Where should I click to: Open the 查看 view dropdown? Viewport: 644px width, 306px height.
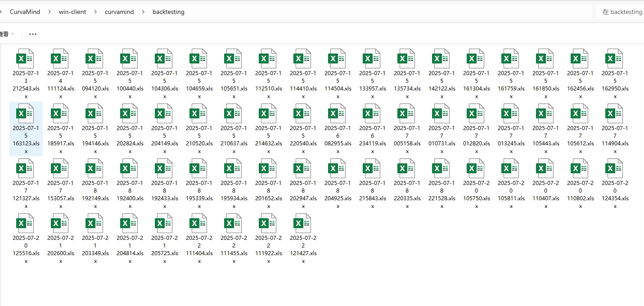coord(6,34)
